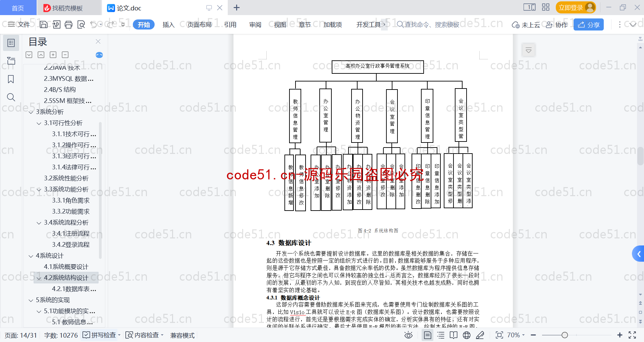Open chapter navigation icon in sidebar
The image size is (644, 342).
[11, 61]
